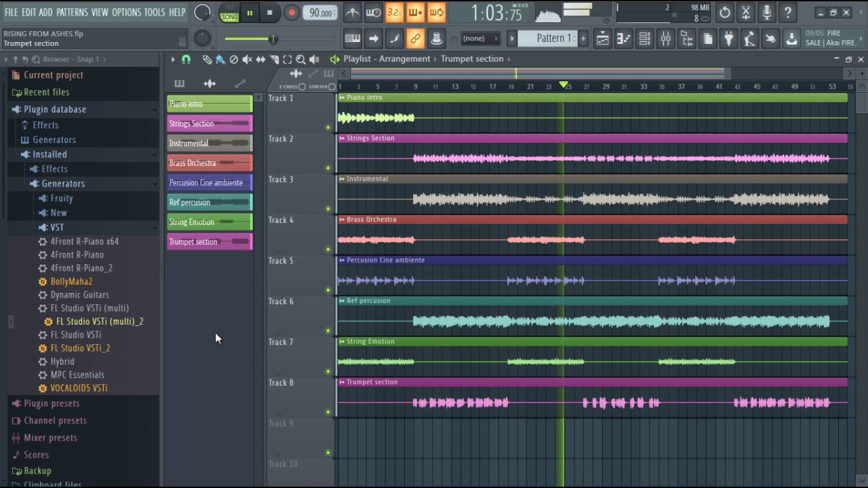868x488 pixels.
Task: Choose the Select marquee tool in playlist toolbar
Action: 288,60
